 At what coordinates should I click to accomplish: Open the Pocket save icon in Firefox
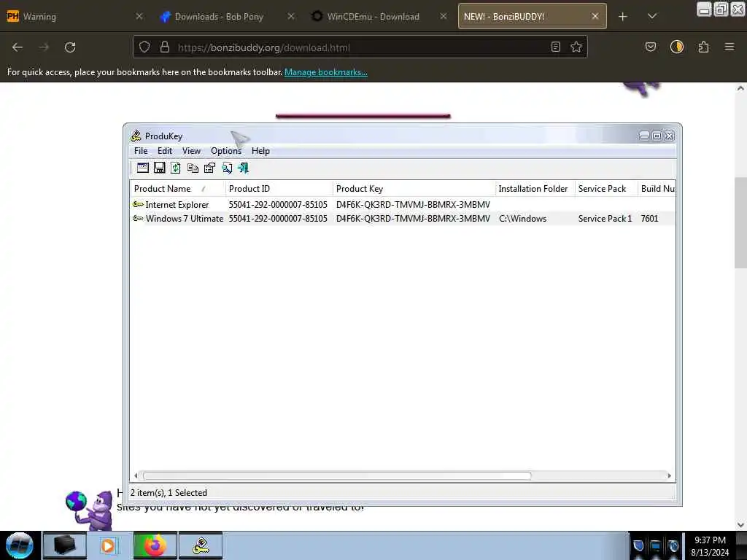650,47
